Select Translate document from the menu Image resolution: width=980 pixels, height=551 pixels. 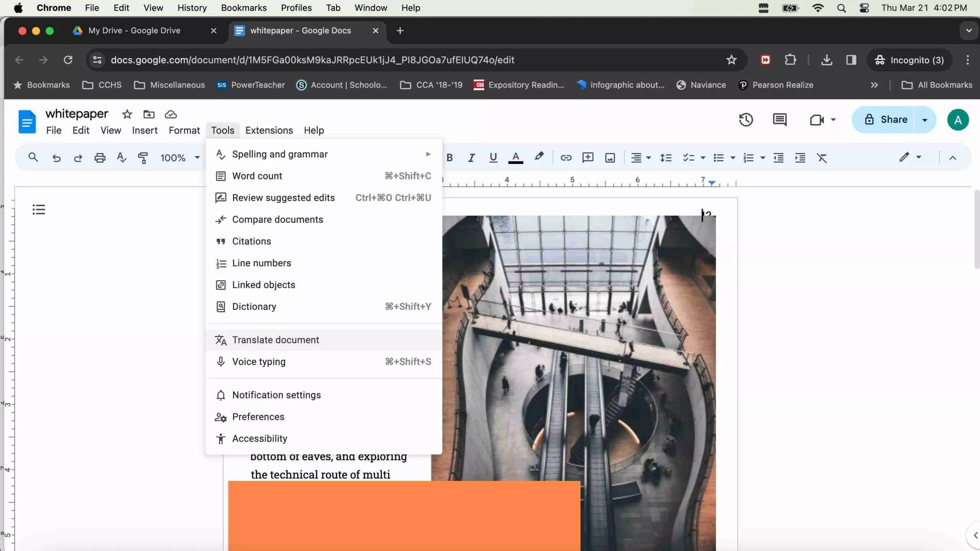point(276,339)
